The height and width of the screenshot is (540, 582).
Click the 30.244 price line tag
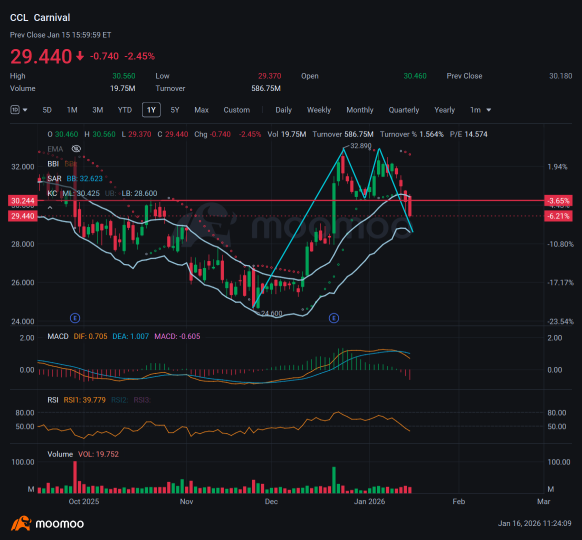(23, 201)
